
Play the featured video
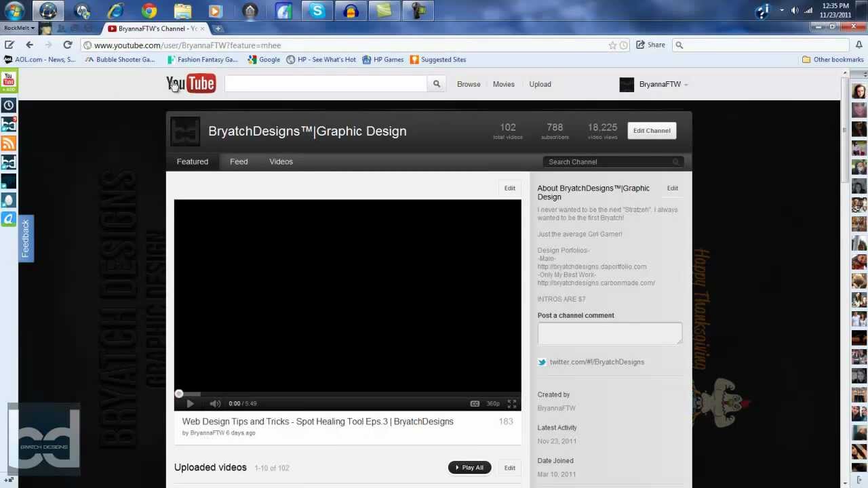click(190, 403)
